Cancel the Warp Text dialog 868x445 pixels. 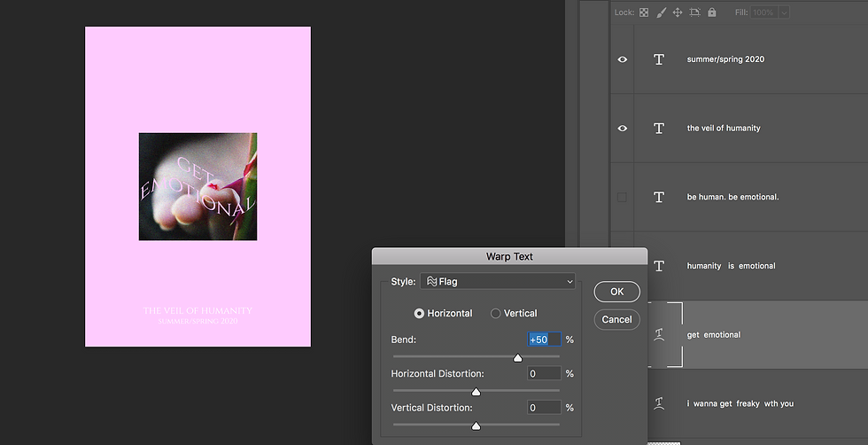click(x=616, y=319)
